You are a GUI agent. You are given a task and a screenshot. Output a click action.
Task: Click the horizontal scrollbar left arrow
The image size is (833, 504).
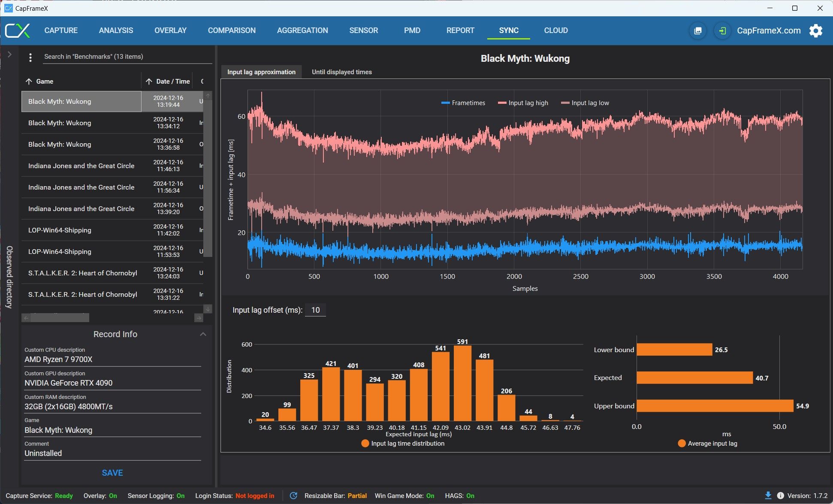coord(26,318)
